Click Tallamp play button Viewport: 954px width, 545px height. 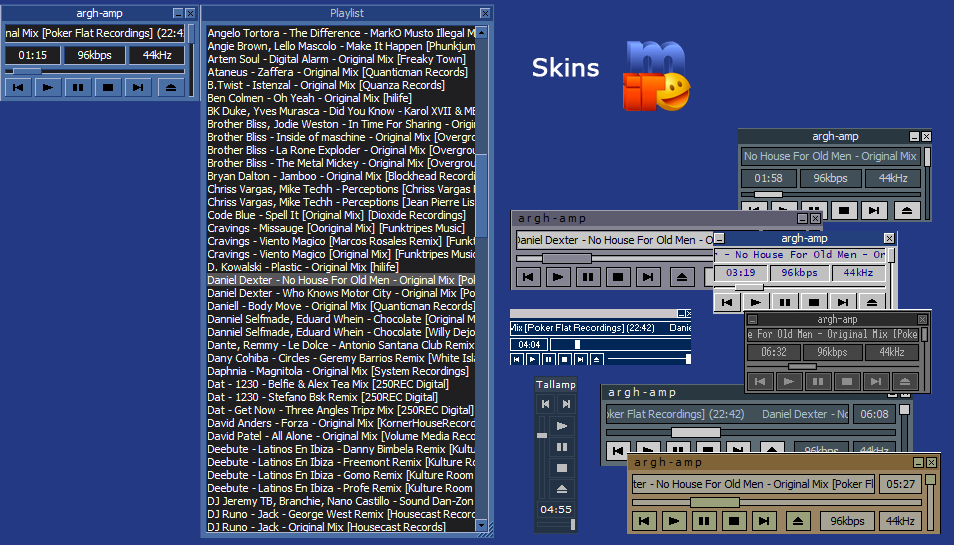click(562, 426)
